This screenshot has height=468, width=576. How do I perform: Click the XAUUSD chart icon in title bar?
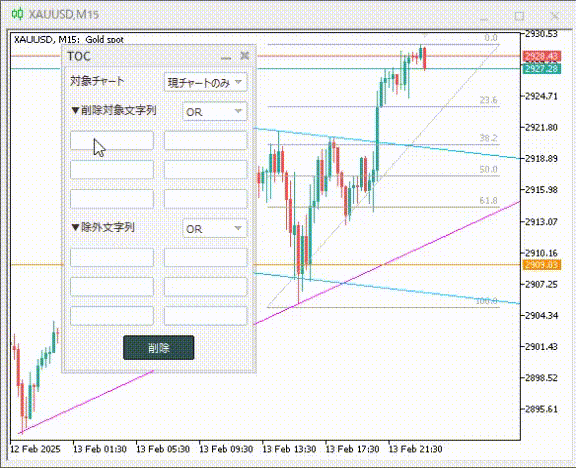tap(17, 14)
